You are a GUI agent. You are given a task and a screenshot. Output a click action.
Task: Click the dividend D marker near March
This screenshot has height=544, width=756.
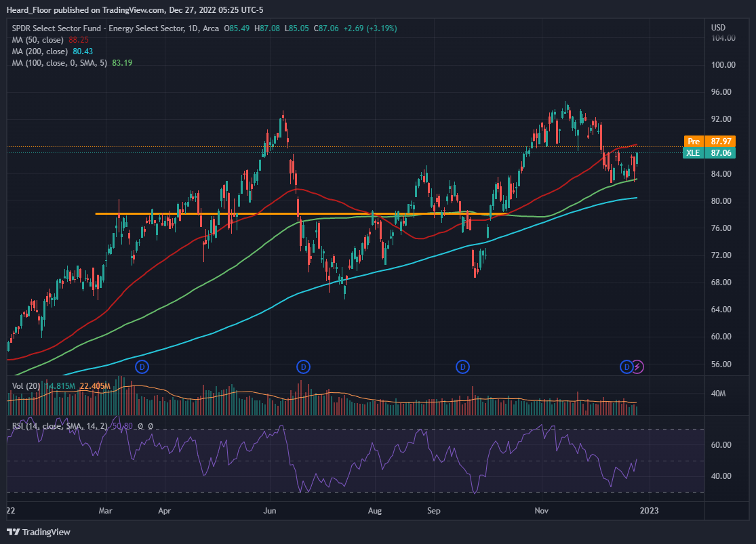(142, 367)
